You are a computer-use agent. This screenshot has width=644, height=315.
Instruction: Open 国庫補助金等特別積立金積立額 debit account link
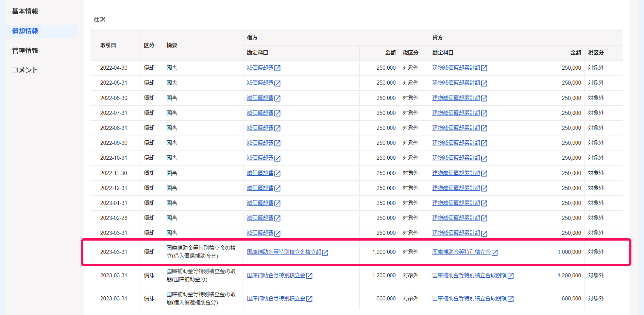point(284,252)
